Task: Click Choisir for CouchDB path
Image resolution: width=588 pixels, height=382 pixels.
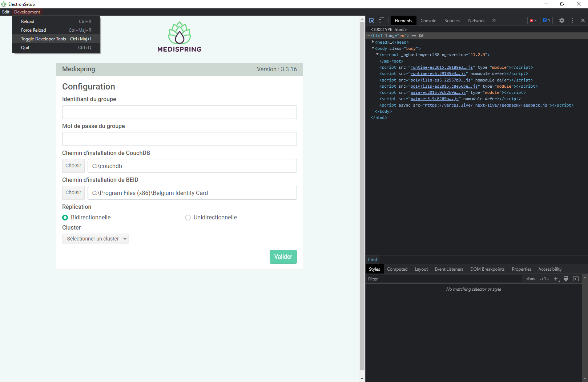Action: pyautogui.click(x=73, y=166)
